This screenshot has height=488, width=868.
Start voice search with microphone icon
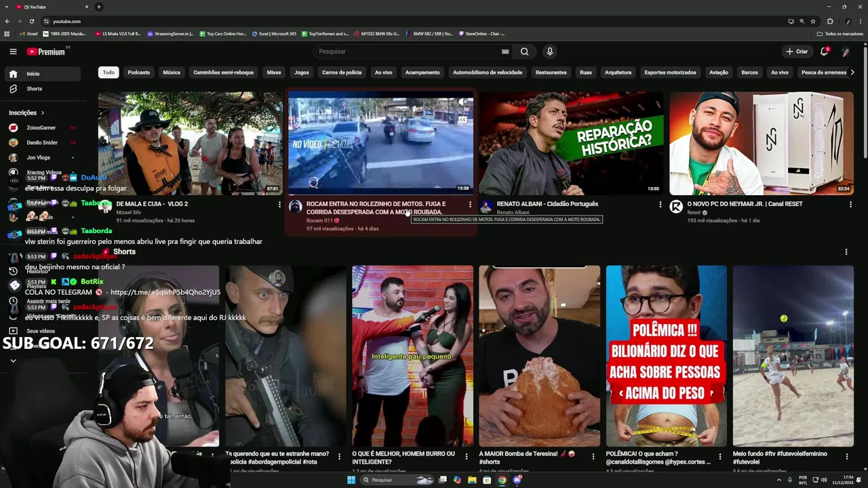coord(550,52)
